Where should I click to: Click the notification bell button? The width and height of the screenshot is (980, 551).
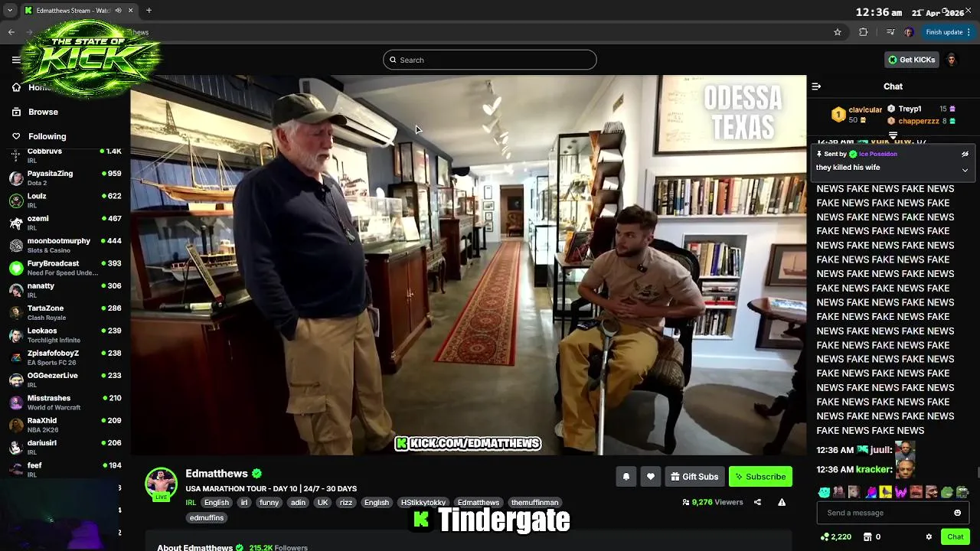(x=626, y=477)
